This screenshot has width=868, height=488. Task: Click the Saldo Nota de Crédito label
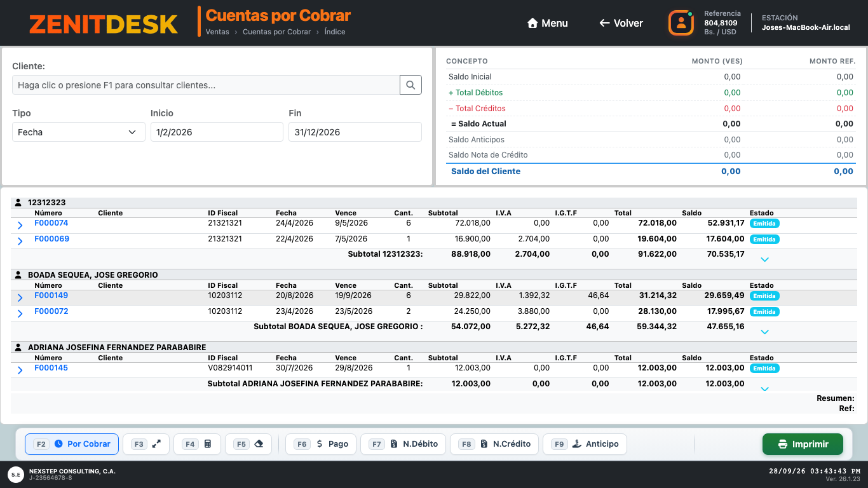(x=488, y=155)
